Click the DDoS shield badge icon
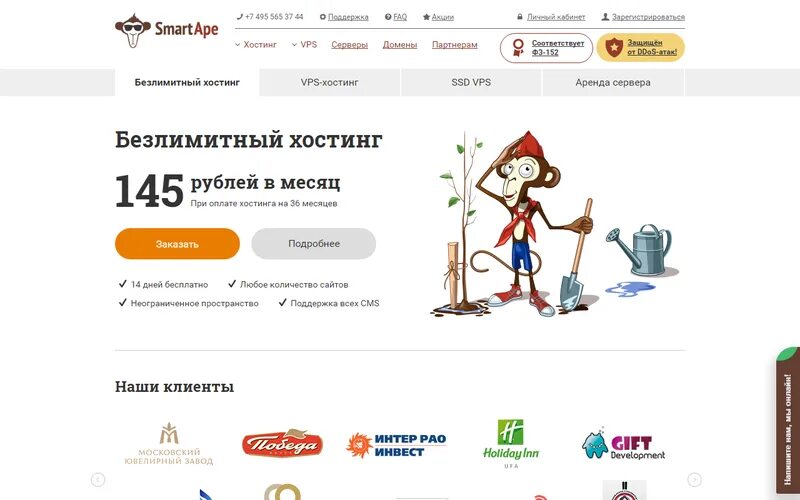The image size is (800, 500). pos(614,47)
